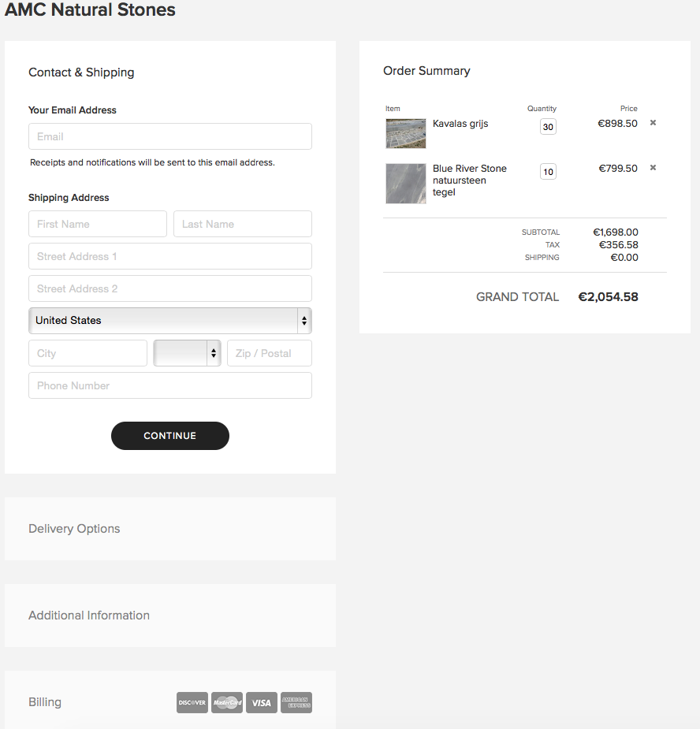This screenshot has height=729, width=700.
Task: Click the receipts and notifications note
Action: click(x=153, y=162)
